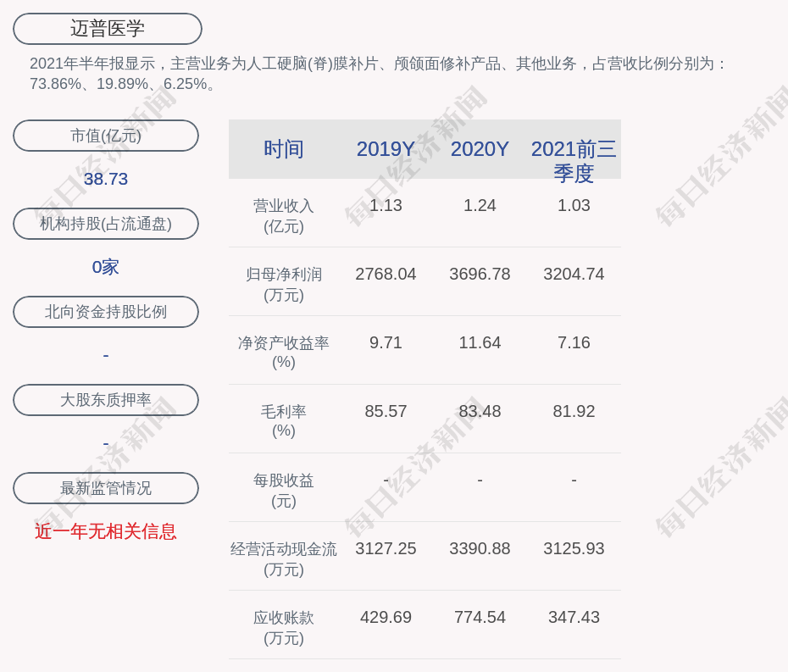The width and height of the screenshot is (788, 672).
Task: Select the 应收账款(万元) row label
Action: click(x=284, y=628)
